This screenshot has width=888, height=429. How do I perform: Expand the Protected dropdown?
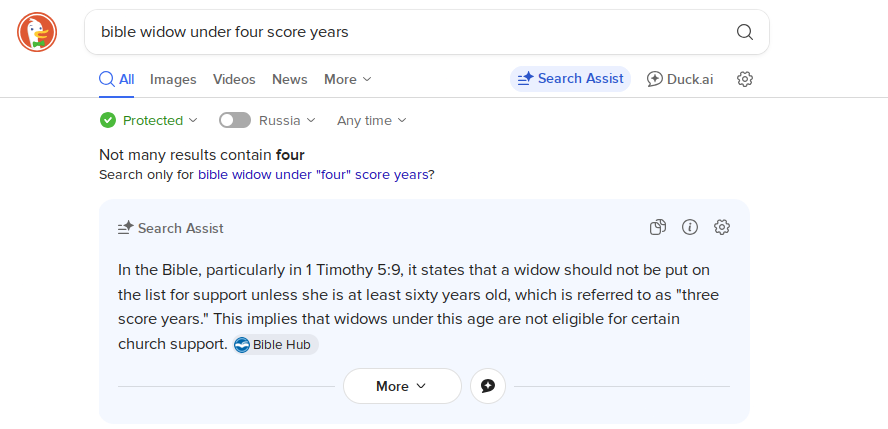click(160, 120)
